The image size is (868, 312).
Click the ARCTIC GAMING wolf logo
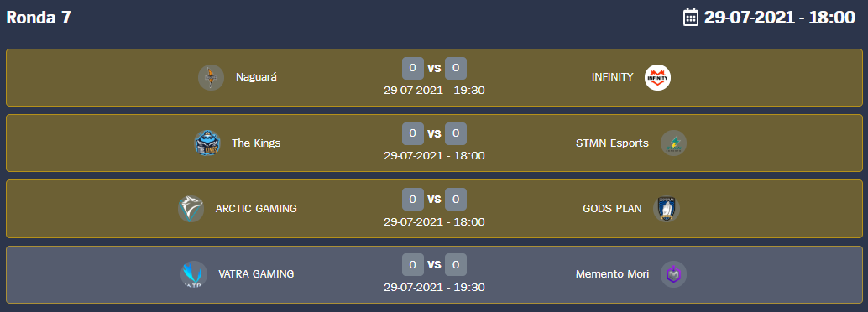(x=191, y=209)
